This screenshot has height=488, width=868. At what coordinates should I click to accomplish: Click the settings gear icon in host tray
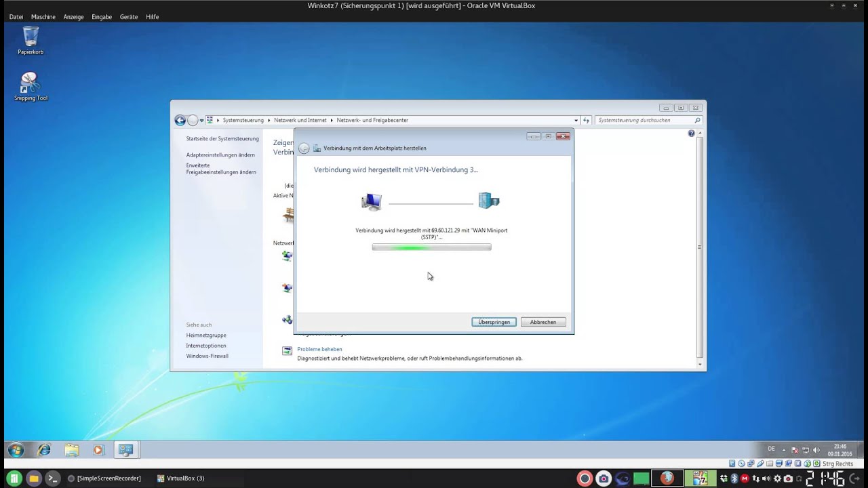[777, 478]
